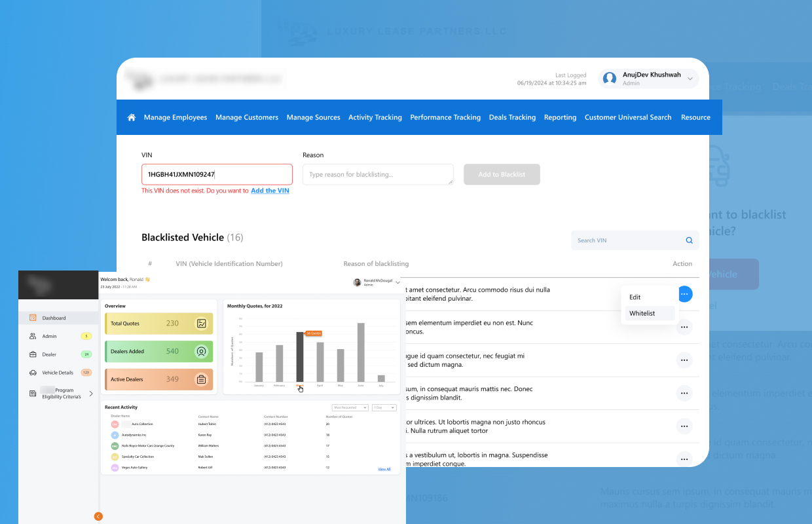
Task: Click the Specialty Car Collection dealer avatar
Action: [115, 457]
